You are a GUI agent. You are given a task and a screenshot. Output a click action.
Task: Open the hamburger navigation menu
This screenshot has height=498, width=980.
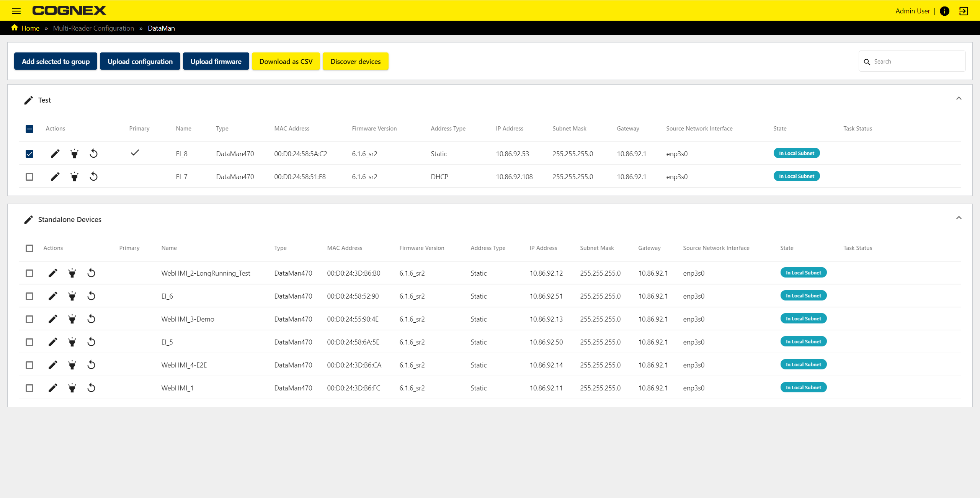click(x=16, y=10)
